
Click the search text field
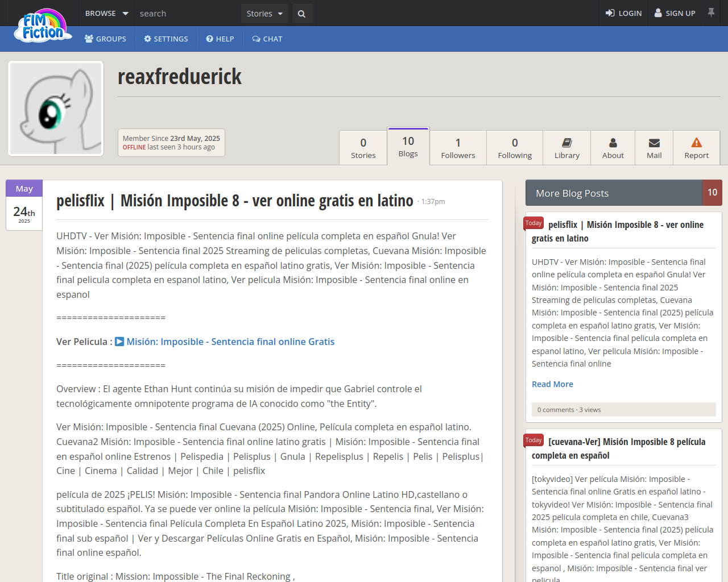click(x=188, y=13)
